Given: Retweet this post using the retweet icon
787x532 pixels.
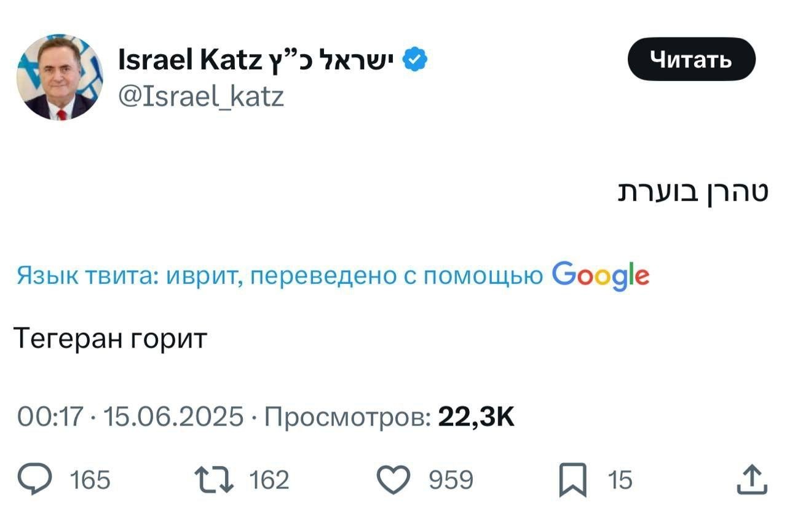Looking at the screenshot, I should coord(213,479).
